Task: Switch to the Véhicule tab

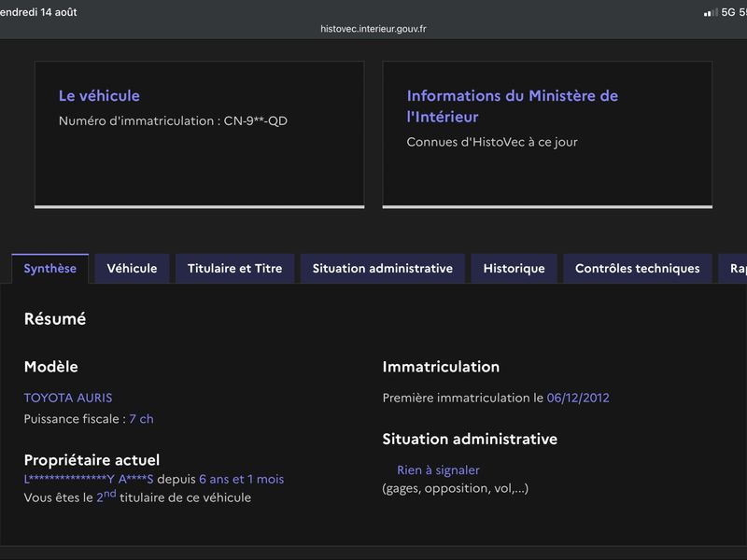Action: tap(132, 269)
